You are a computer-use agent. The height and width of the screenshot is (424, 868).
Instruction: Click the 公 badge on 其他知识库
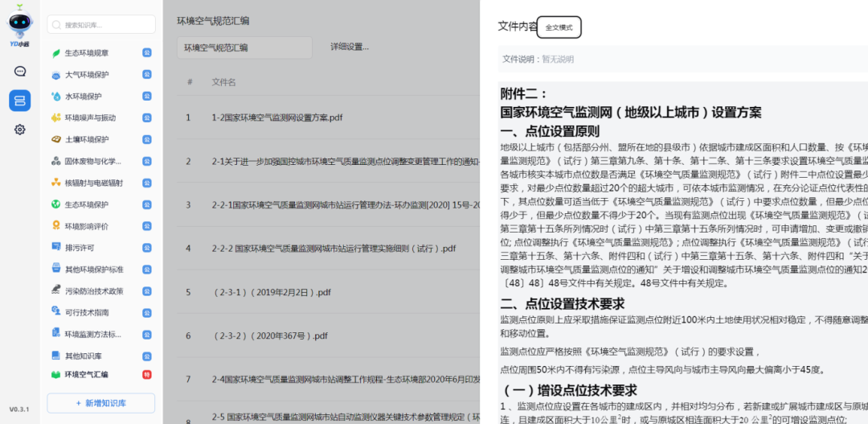(x=147, y=356)
